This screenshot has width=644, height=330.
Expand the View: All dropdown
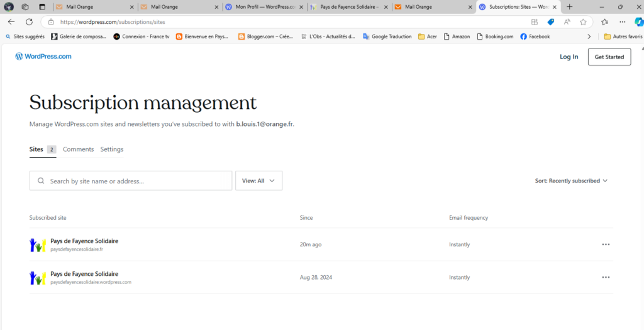(x=258, y=181)
